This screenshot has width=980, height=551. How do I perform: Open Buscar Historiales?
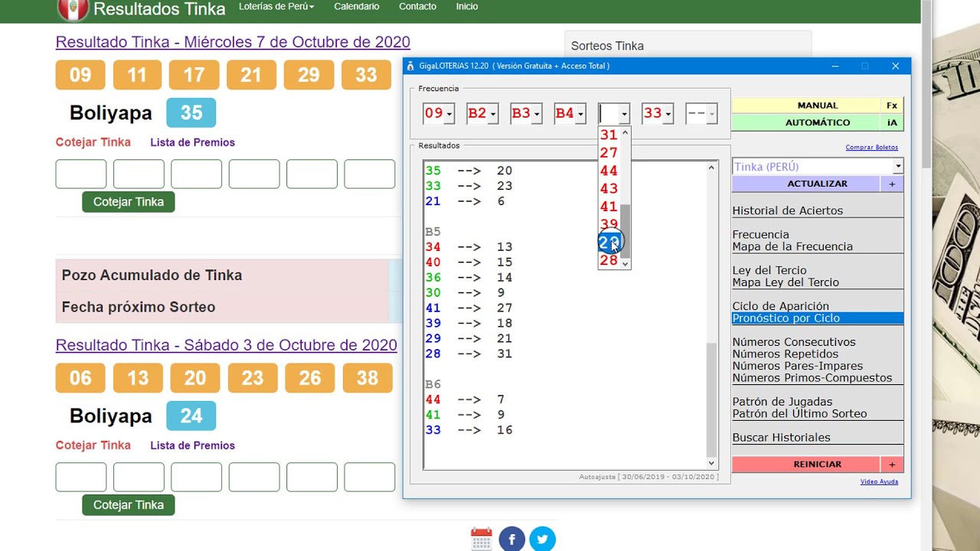782,438
